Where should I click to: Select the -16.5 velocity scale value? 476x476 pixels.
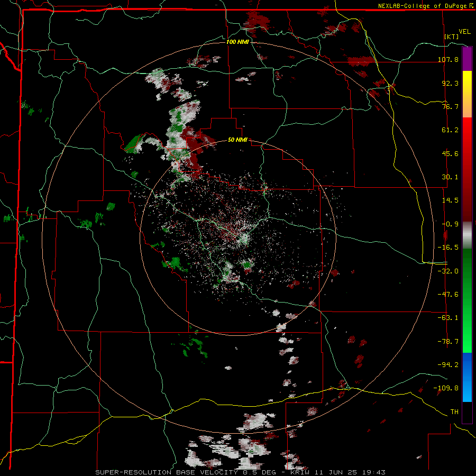click(448, 248)
